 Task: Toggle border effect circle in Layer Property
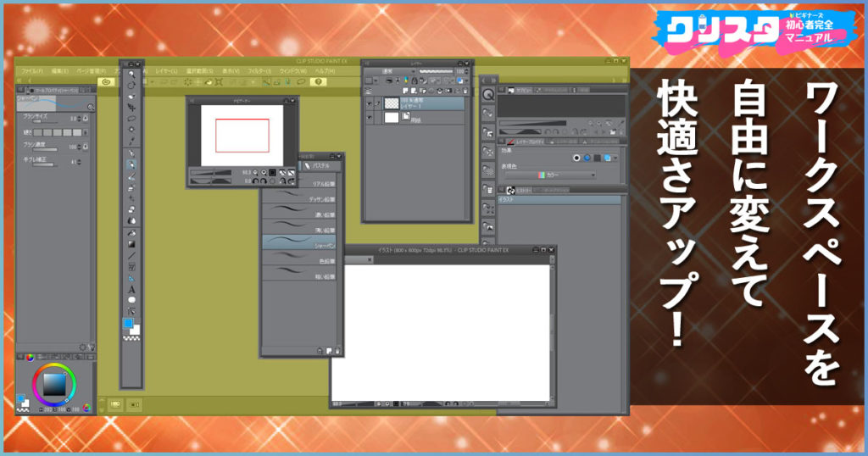pos(576,158)
